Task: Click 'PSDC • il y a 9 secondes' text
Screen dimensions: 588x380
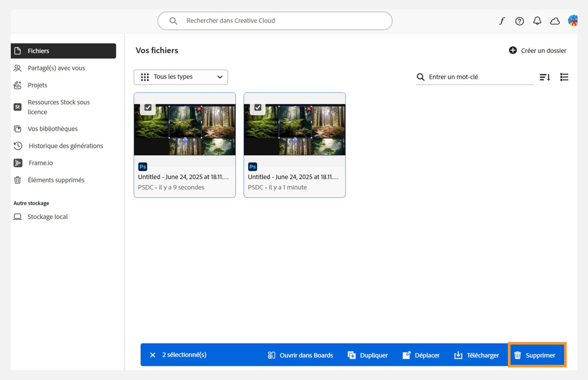Action: coord(171,187)
